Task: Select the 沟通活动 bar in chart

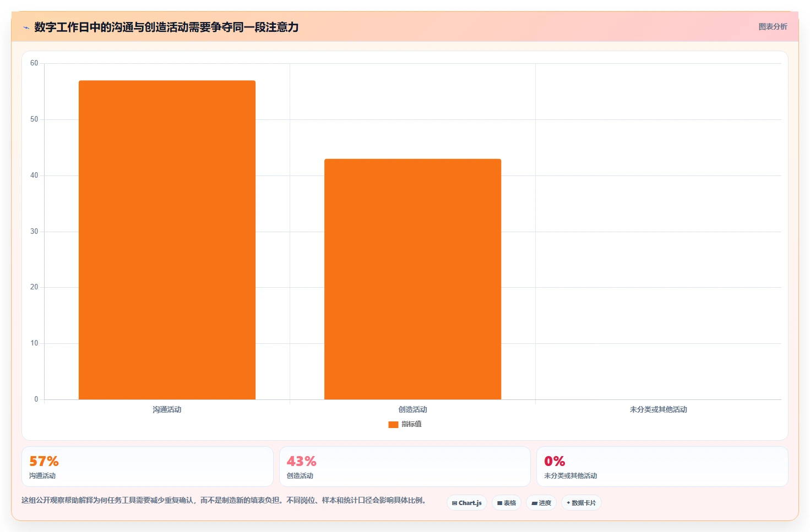Action: (167, 240)
